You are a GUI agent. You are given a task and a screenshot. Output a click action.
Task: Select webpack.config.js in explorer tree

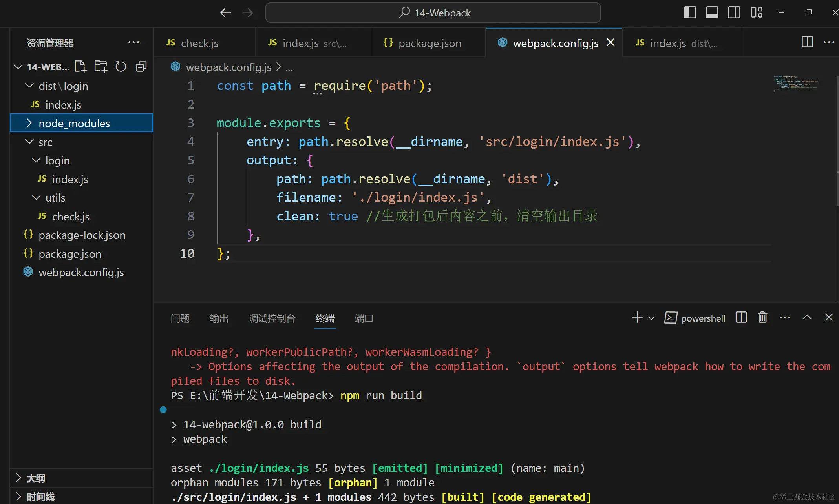point(81,272)
